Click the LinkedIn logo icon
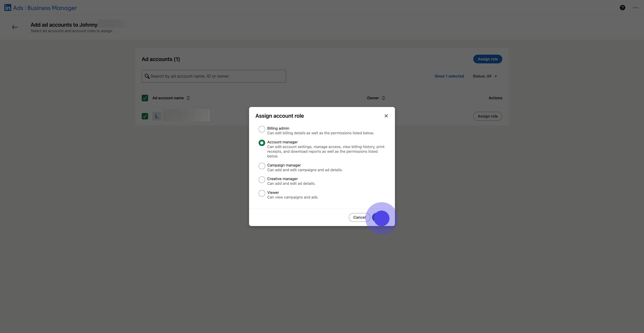Viewport: 644px width, 333px height. tap(8, 8)
